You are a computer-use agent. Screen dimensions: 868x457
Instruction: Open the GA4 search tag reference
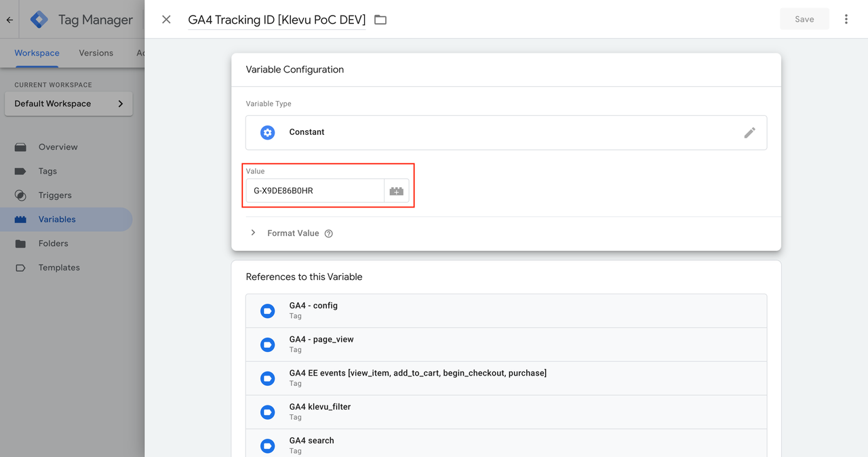[x=506, y=443]
